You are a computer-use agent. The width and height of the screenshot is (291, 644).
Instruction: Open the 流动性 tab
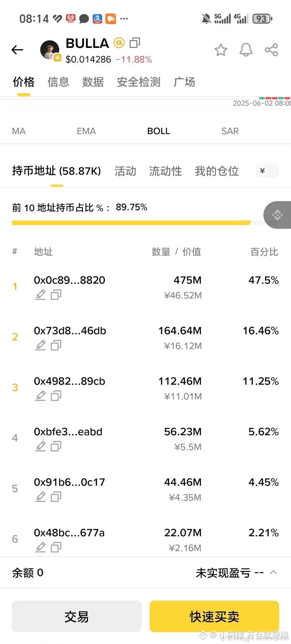coord(166,171)
